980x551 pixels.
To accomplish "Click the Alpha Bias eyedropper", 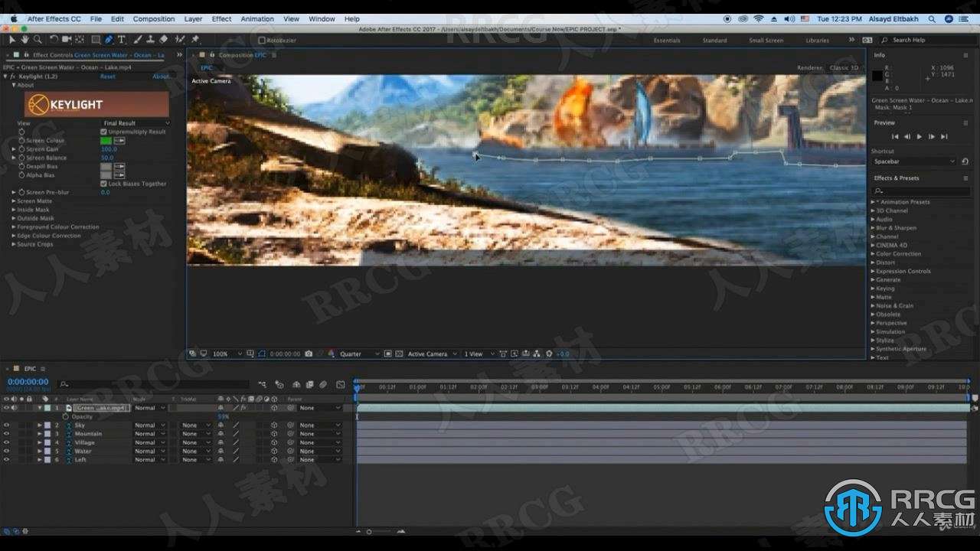I will (x=120, y=175).
